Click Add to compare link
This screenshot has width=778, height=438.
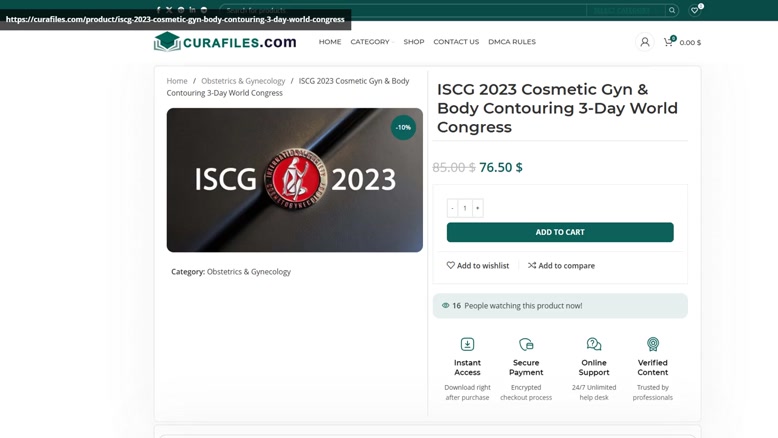coord(561,265)
